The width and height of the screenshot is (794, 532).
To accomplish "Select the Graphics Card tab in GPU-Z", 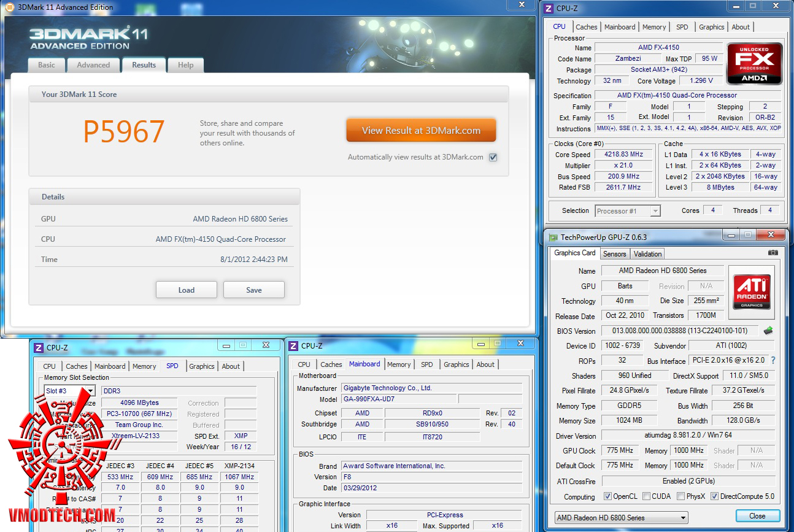I will click(575, 253).
